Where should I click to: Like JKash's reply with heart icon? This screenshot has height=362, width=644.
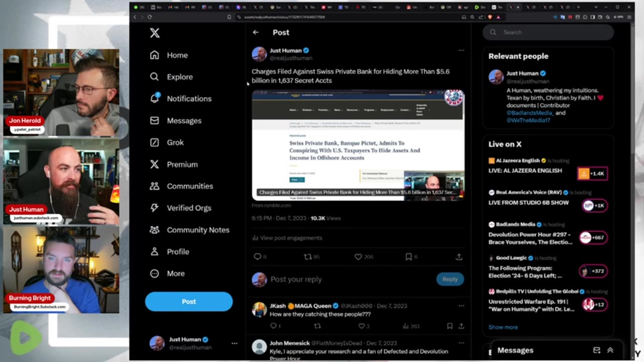[x=361, y=326]
